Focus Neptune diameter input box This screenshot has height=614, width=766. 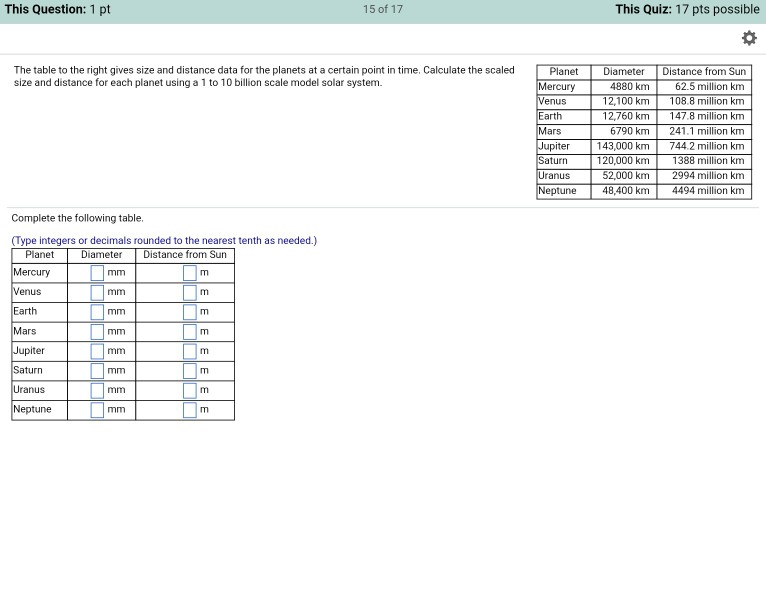[x=97, y=410]
